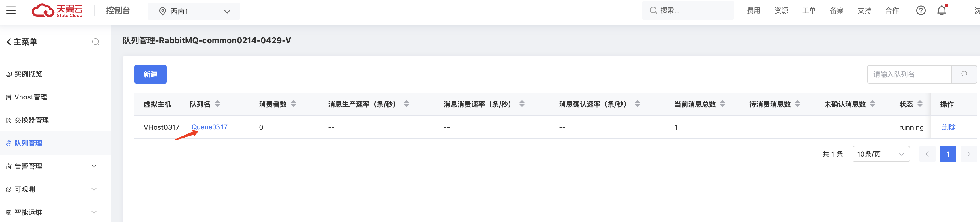Open the hamburger navigation menu
Screen dimensions: 980x222
(x=11, y=10)
